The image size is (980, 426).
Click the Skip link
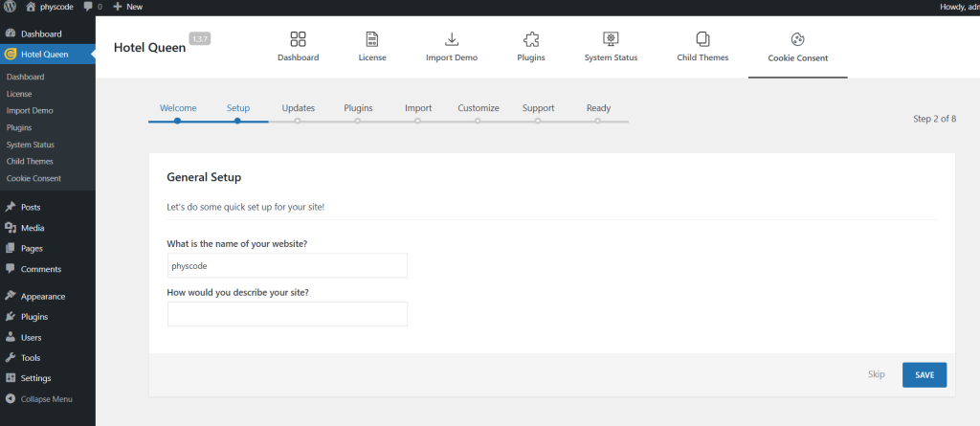click(877, 374)
